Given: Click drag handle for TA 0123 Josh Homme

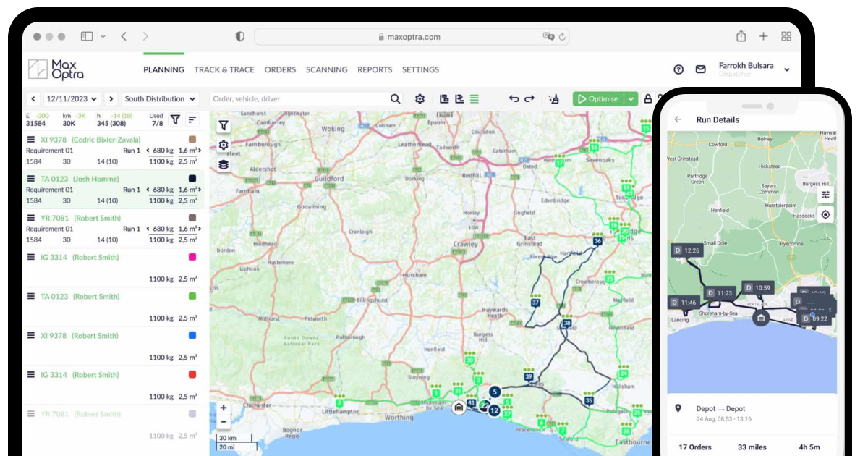Looking at the screenshot, I should coord(31,179).
